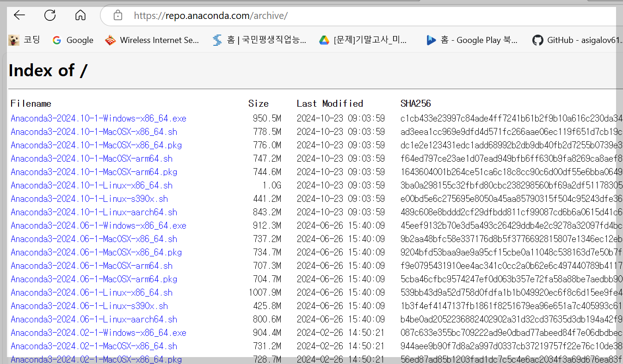Download Anaconda3-2024.06-1-MacOSX-x86_64.sh
The image size is (623, 364).
coord(94,239)
